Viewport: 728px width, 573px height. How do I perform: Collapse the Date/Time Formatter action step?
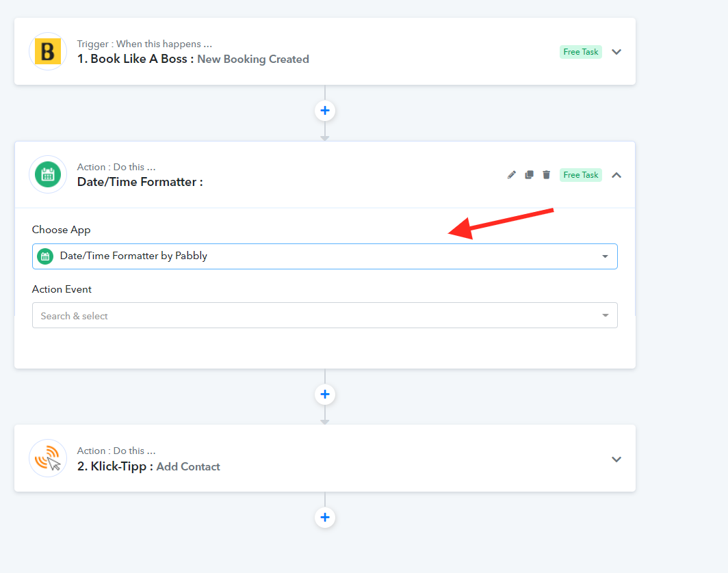[x=616, y=175]
